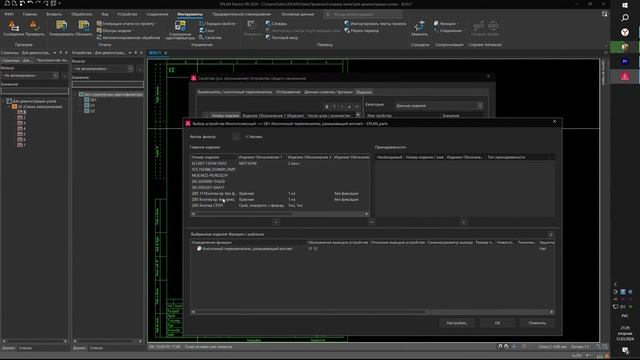
Task: Confirm device selection with ОК
Action: pos(497,323)
